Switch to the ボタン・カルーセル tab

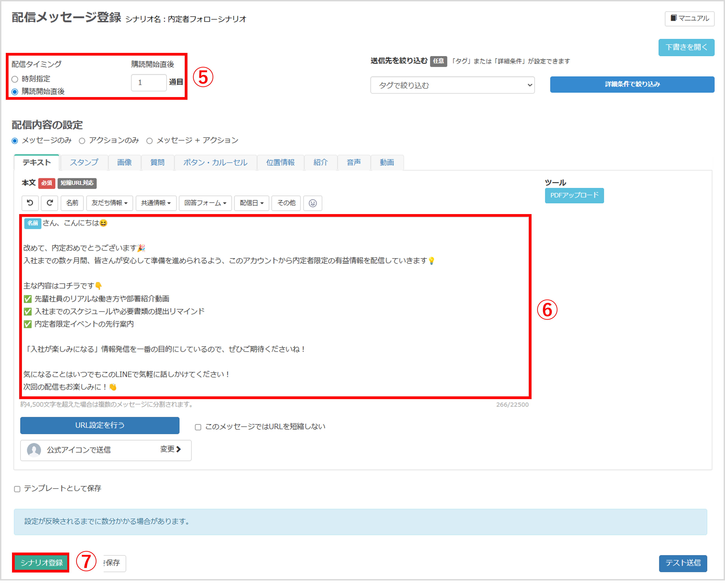[x=215, y=163]
